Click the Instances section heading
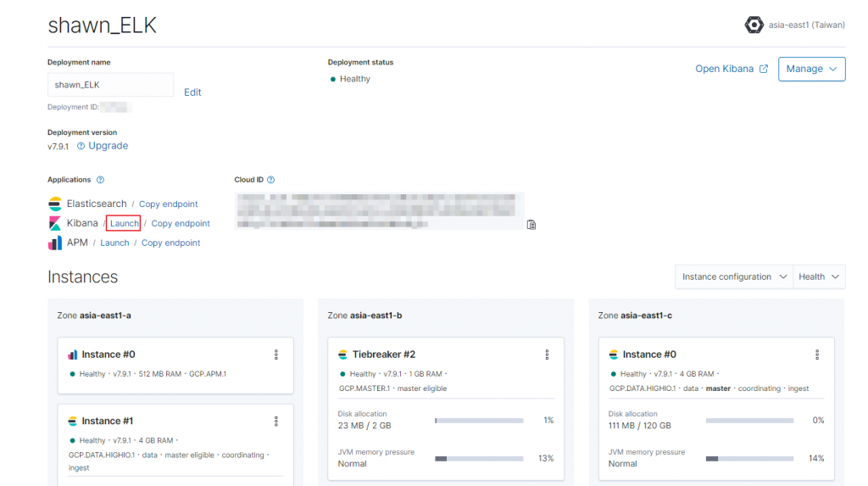The width and height of the screenshot is (868, 486). (82, 277)
